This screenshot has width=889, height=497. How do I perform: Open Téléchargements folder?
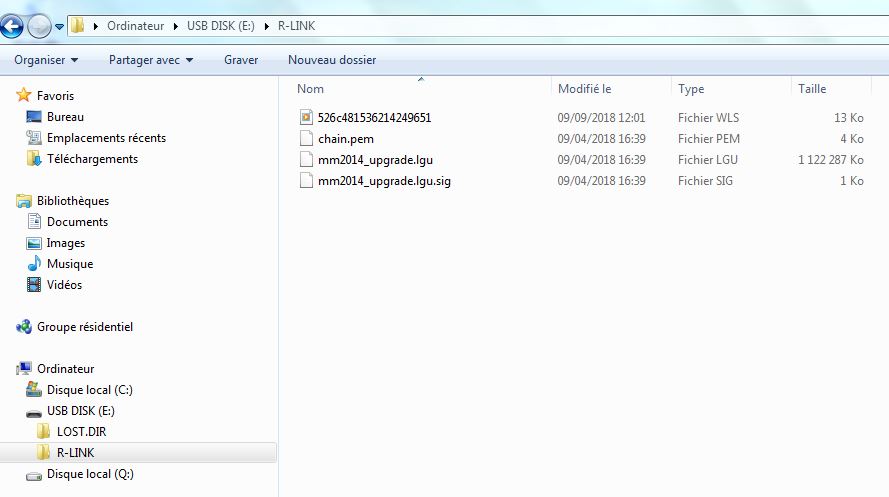click(92, 159)
